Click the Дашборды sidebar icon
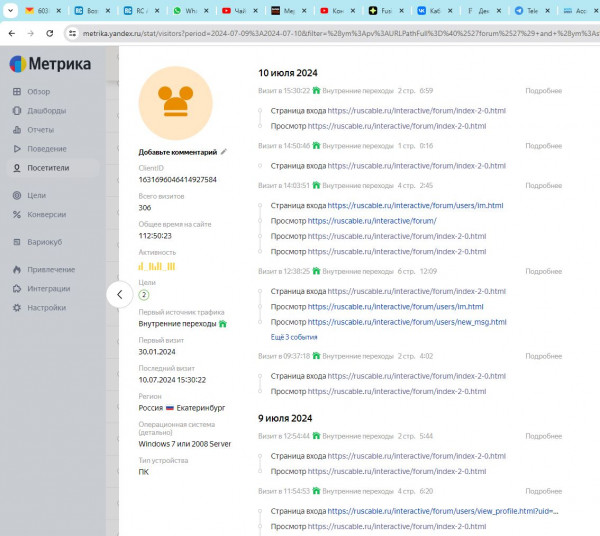 point(17,111)
